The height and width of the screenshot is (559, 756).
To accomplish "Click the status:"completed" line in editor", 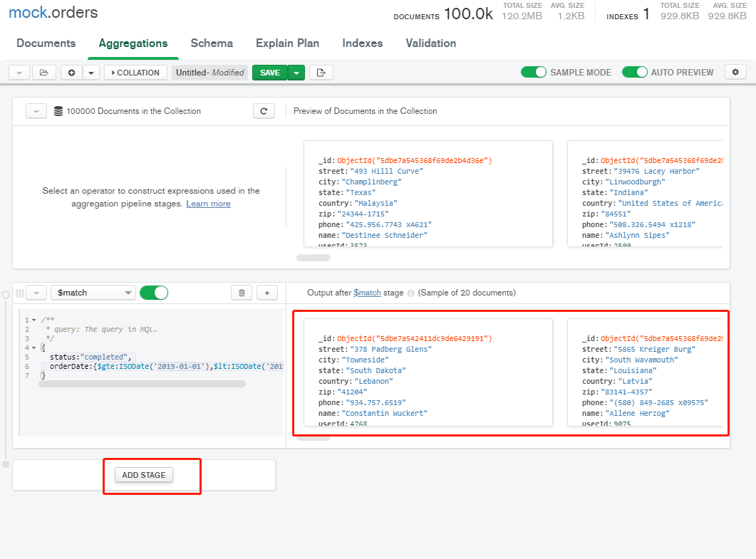I will [90, 357].
